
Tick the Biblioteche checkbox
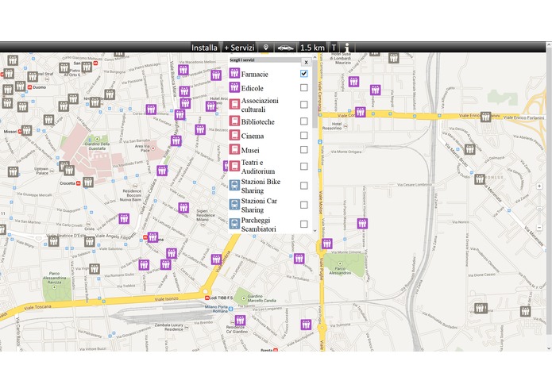304,121
